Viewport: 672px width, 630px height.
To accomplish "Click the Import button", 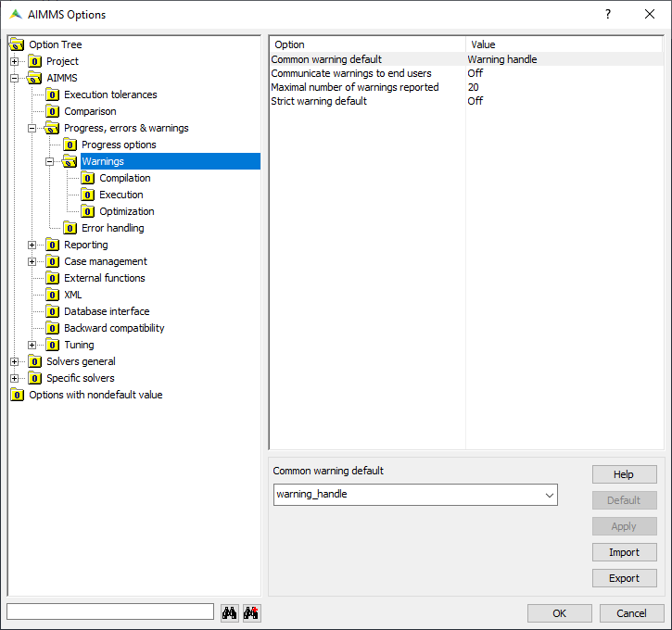I will [x=625, y=552].
